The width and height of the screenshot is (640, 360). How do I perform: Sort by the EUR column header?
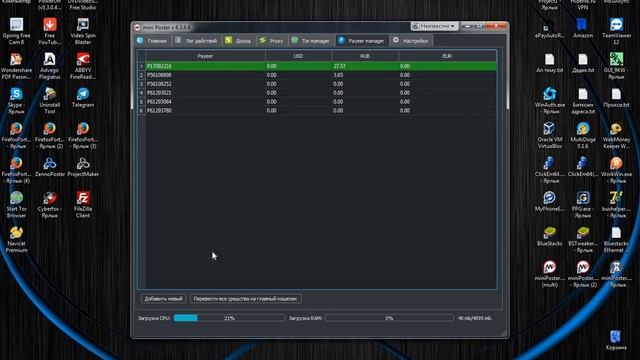pos(447,56)
